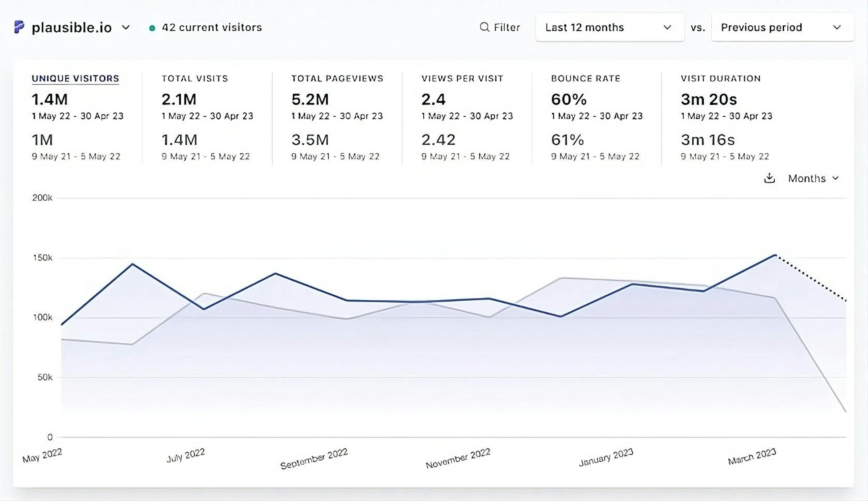Click the 42 current visitors link
The height and width of the screenshot is (501, 868).
211,27
